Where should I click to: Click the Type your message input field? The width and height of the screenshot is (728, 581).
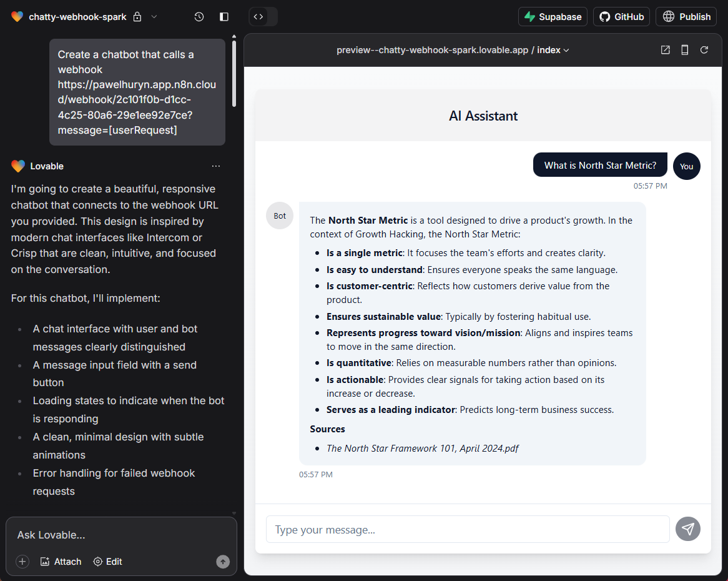467,529
